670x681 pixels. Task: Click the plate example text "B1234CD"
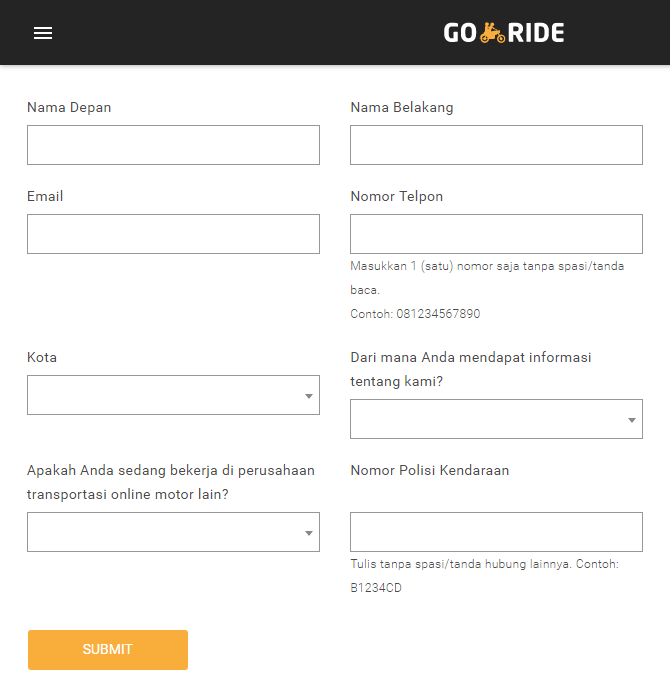(x=376, y=588)
